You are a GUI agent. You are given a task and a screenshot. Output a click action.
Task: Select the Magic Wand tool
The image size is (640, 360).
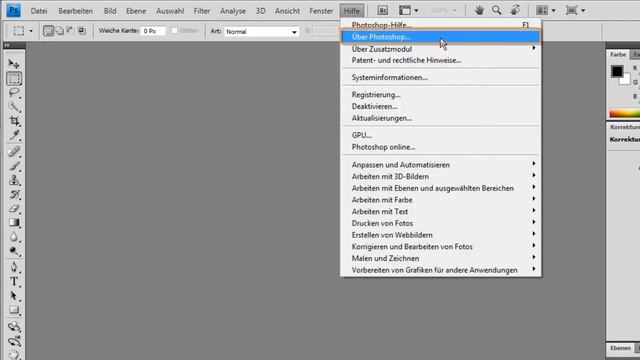pos(14,107)
